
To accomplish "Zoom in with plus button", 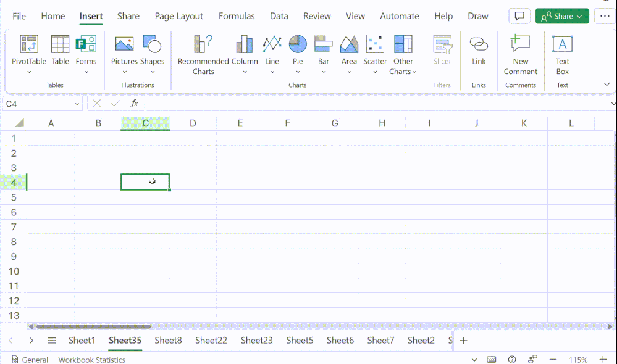I will tap(603, 359).
